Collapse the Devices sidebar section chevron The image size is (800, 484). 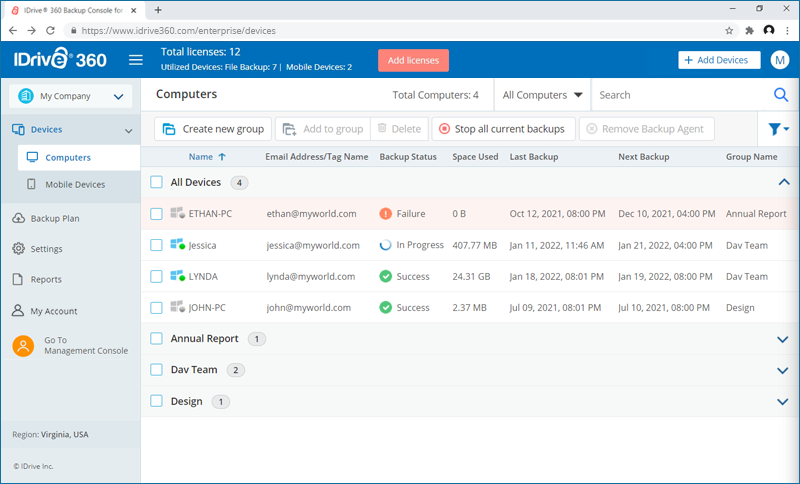129,131
